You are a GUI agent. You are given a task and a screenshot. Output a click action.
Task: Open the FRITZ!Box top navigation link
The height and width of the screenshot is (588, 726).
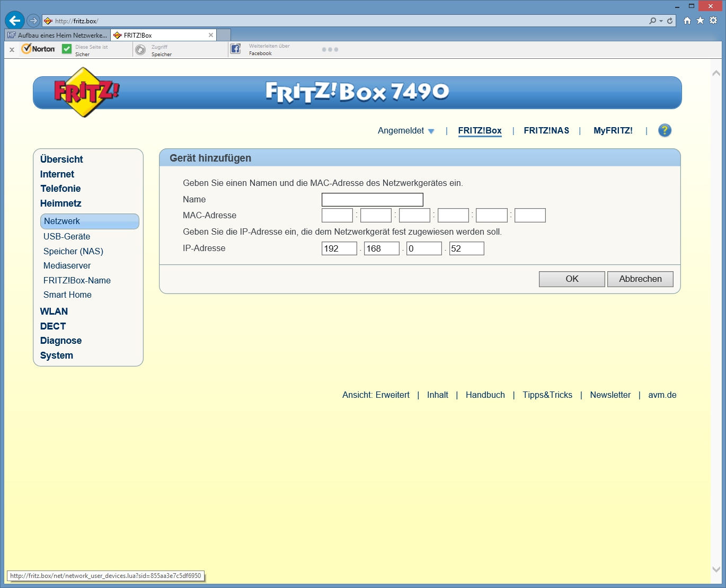[x=480, y=131]
